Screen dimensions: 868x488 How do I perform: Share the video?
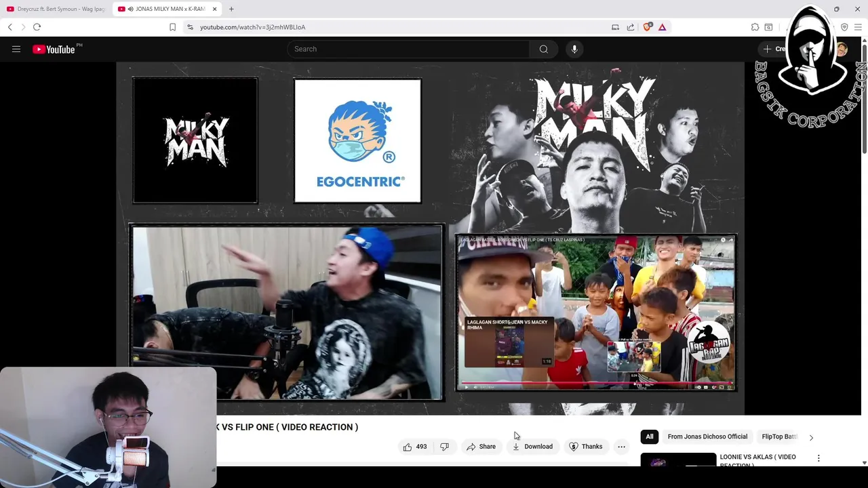click(481, 447)
